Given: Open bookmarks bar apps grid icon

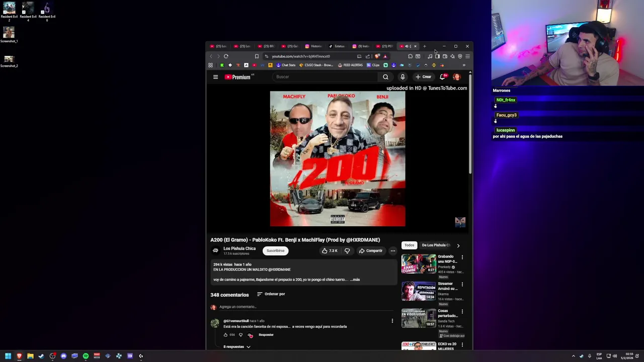Looking at the screenshot, I should (x=210, y=65).
